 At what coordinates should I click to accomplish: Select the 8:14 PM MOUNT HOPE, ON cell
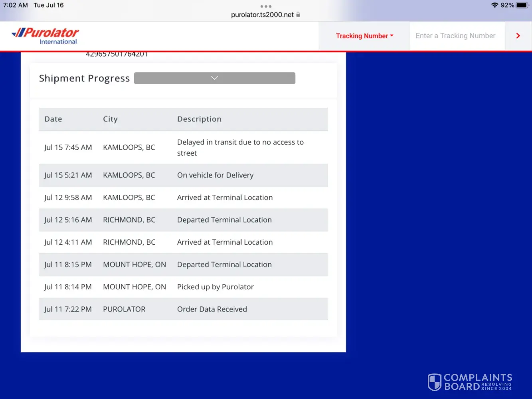(134, 287)
